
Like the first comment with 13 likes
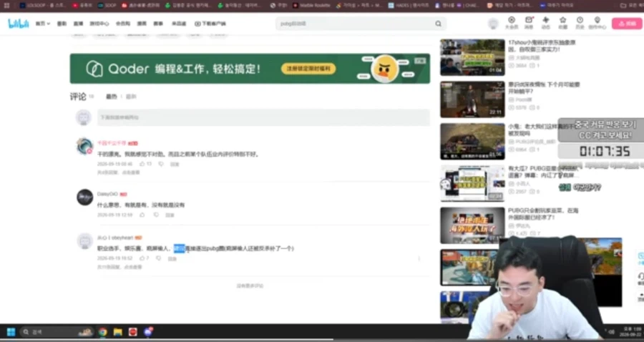[x=145, y=164]
